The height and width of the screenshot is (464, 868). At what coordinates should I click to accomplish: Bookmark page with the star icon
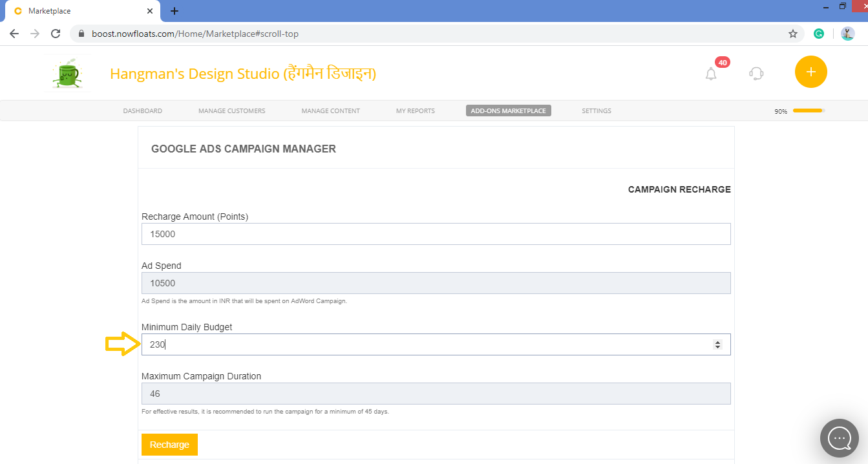[x=793, y=34]
